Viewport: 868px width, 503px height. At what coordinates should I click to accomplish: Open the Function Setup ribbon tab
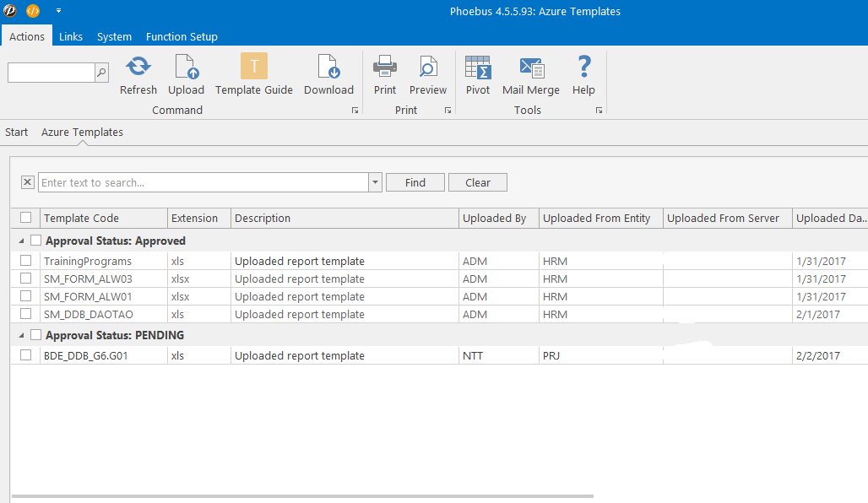point(182,36)
